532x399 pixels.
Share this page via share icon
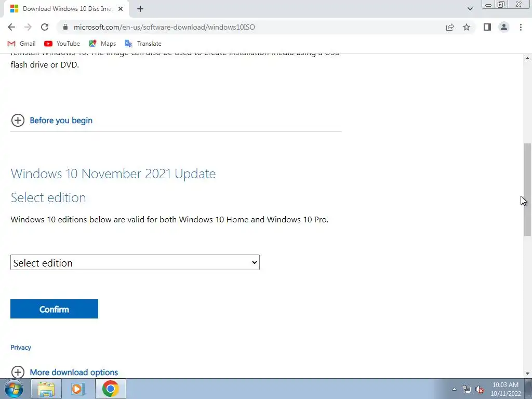[450, 27]
